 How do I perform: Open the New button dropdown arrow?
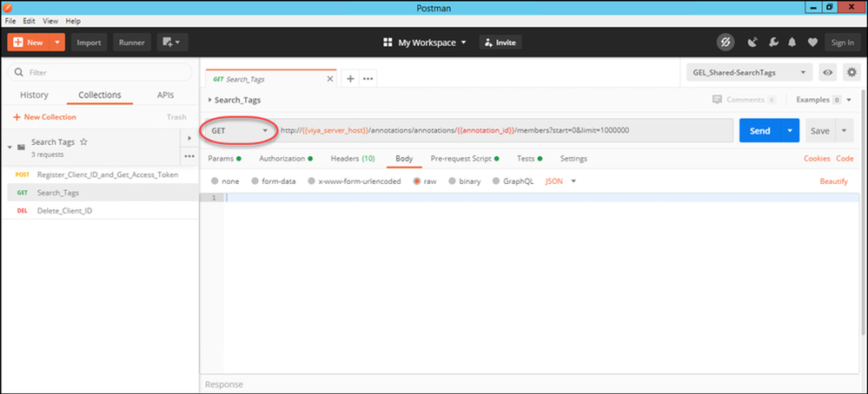tap(57, 43)
